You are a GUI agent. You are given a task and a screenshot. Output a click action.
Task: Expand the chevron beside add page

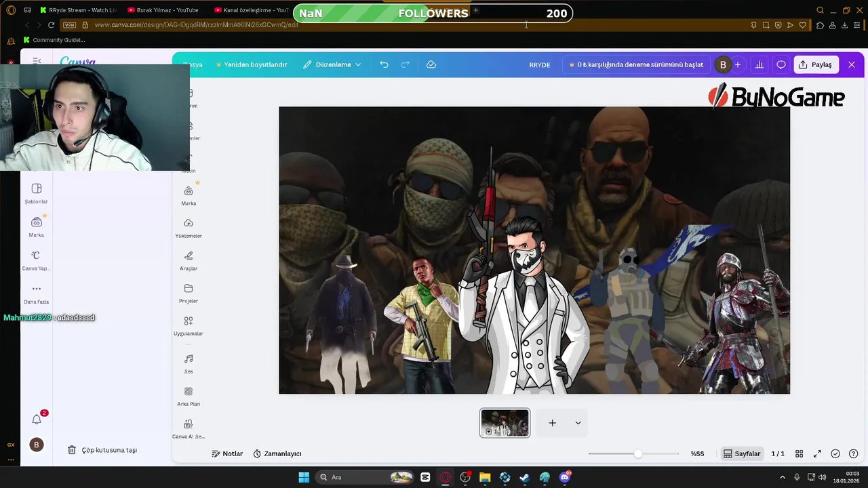(578, 423)
